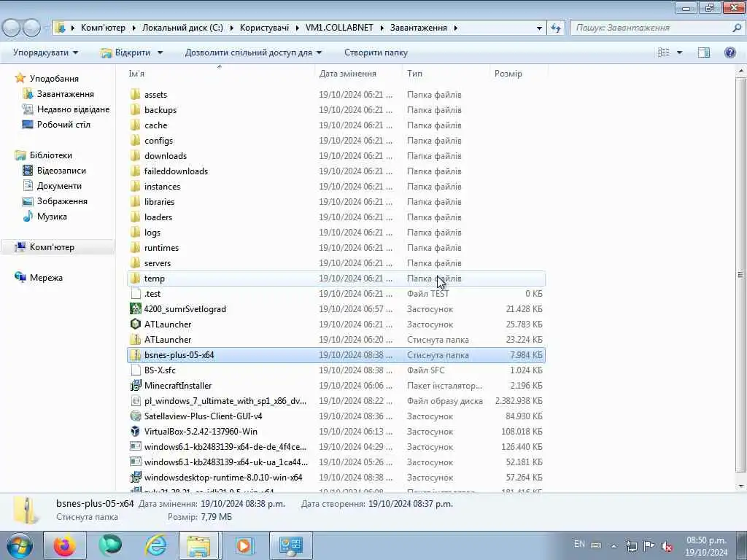Select the windows6.1-kb2483139-x64-de-de file icon
Image resolution: width=747 pixels, height=560 pixels.
pyautogui.click(x=135, y=447)
